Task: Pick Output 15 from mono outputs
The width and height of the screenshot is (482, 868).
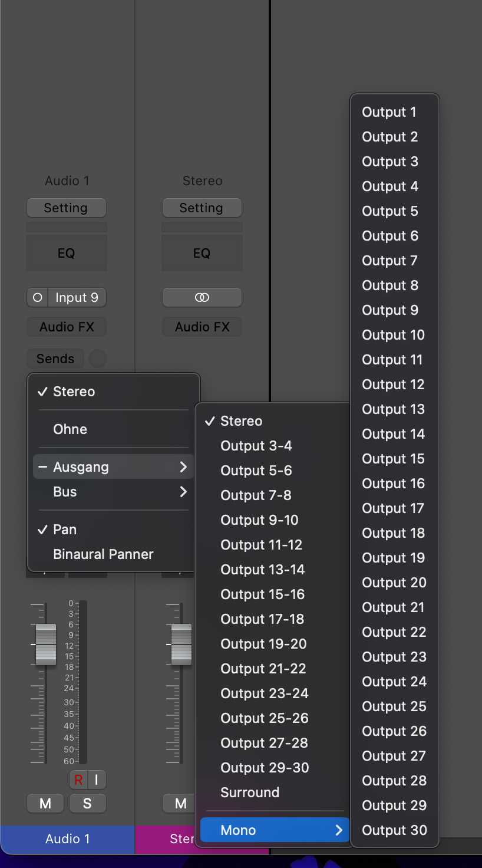Action: tap(393, 459)
